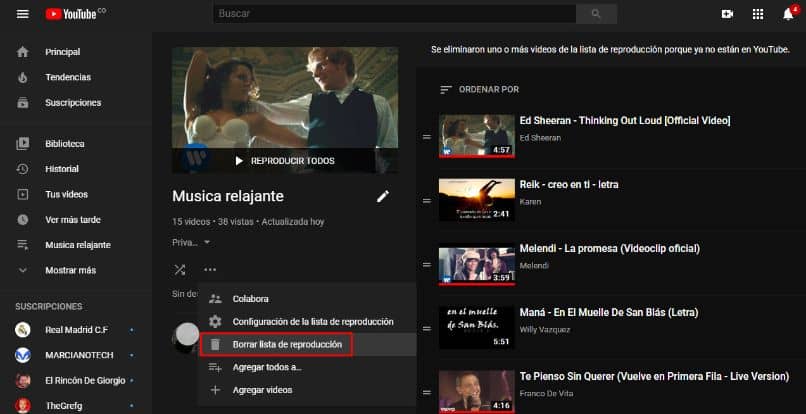Open the Ordenar por sort menu

[480, 89]
